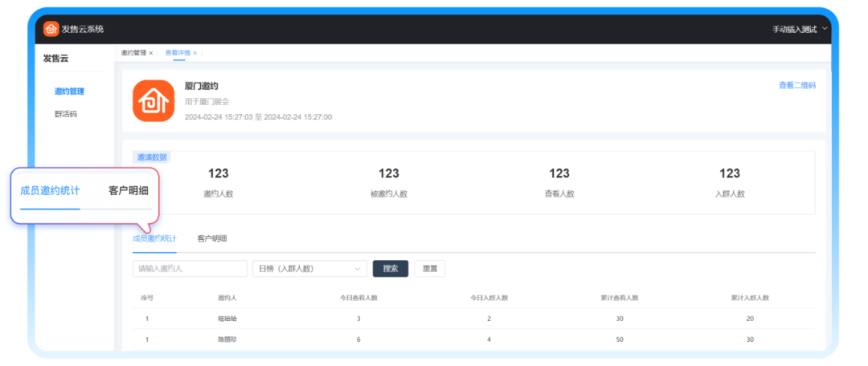Close the 邀约管理 page tab
Image resolution: width=868 pixels, height=366 pixels.
click(x=150, y=53)
